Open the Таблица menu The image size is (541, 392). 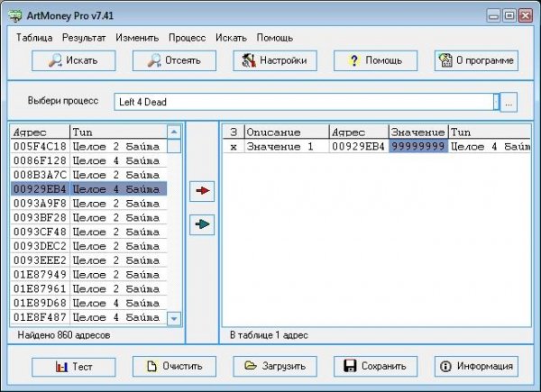click(x=34, y=38)
